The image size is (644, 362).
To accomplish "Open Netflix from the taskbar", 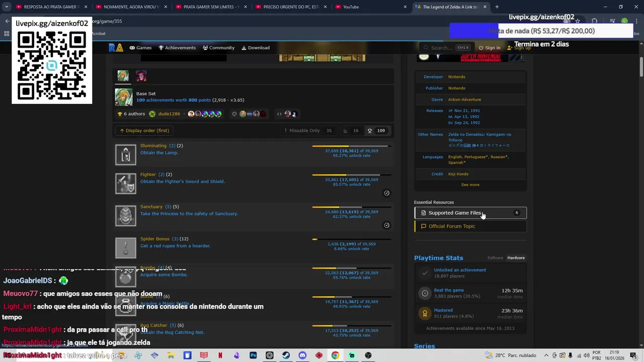I will [220, 355].
